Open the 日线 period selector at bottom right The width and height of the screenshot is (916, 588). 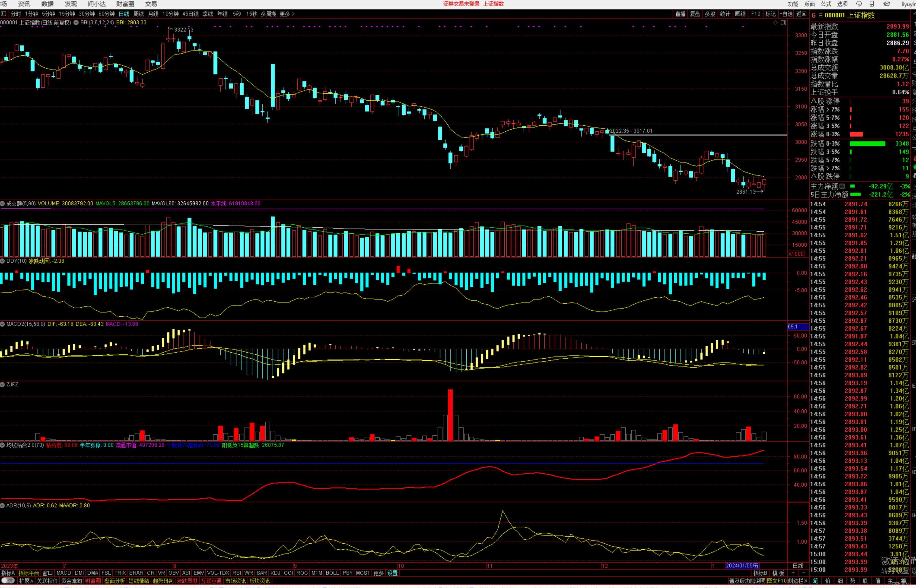click(x=798, y=566)
